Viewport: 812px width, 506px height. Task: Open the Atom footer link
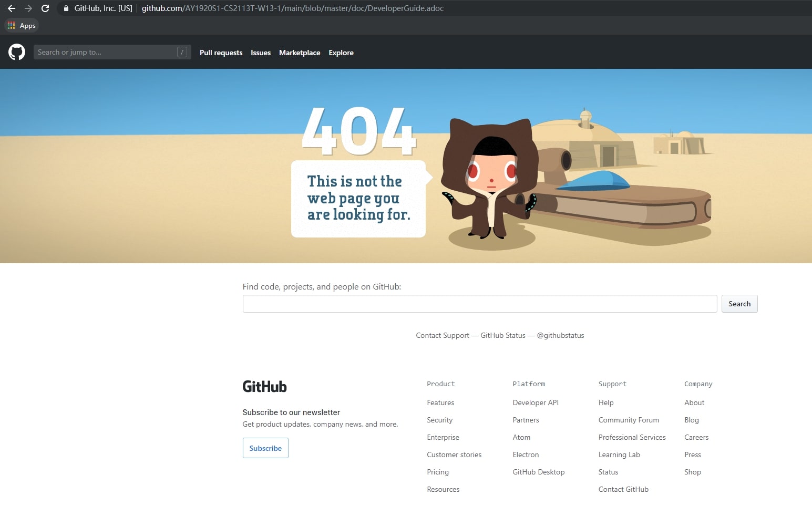521,437
